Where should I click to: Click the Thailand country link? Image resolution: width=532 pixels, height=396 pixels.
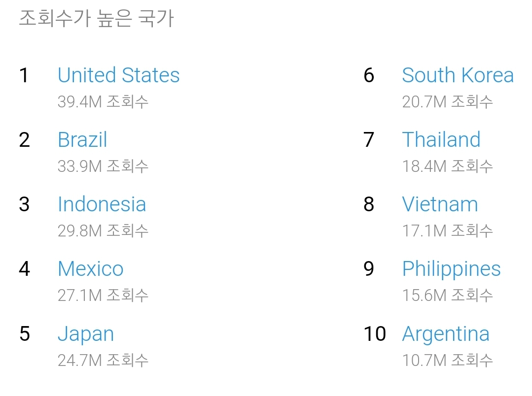tap(441, 140)
